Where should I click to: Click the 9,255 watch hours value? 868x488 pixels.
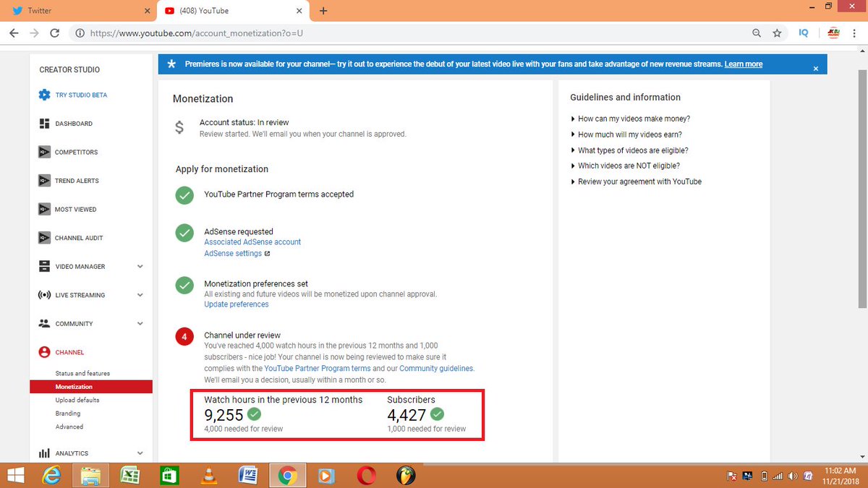tap(224, 415)
